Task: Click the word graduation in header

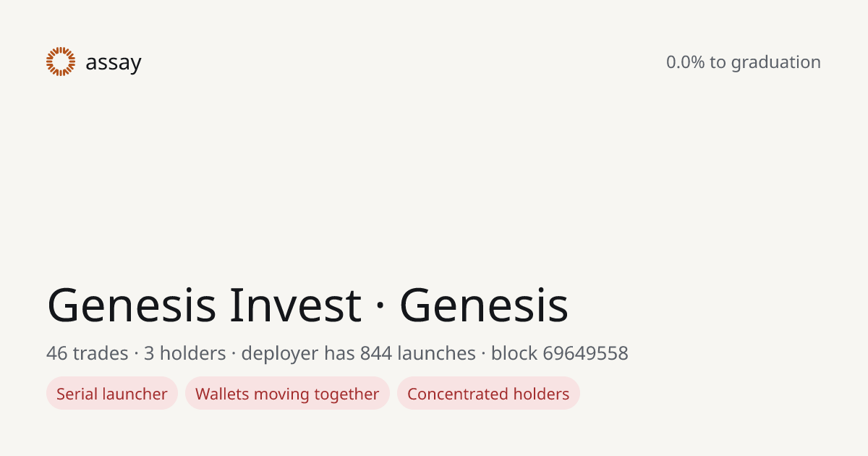Action: click(x=776, y=63)
